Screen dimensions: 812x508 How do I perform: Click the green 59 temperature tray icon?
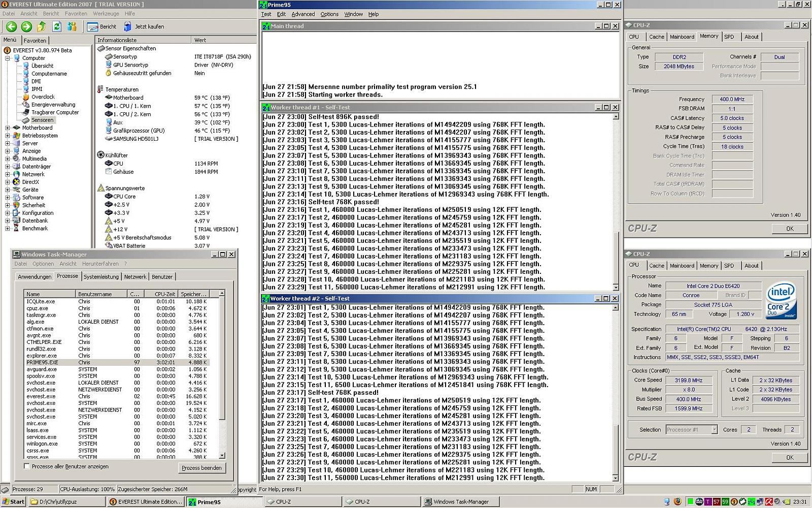726,501
